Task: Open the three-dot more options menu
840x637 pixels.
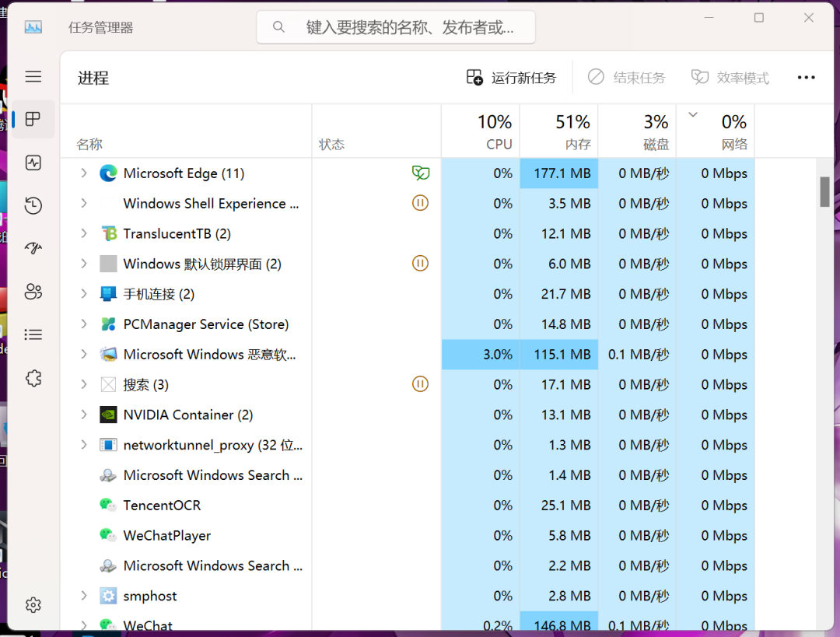Action: [x=806, y=78]
